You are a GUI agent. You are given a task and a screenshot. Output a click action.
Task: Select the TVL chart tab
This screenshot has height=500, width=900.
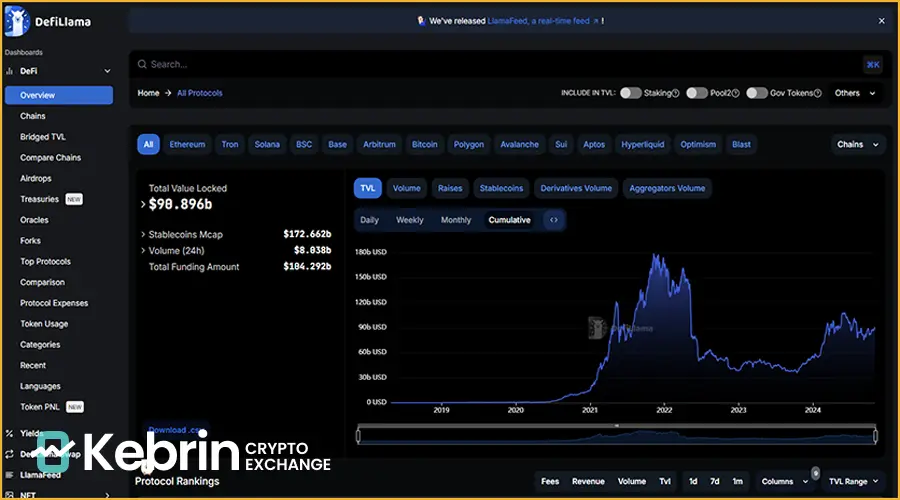[368, 188]
